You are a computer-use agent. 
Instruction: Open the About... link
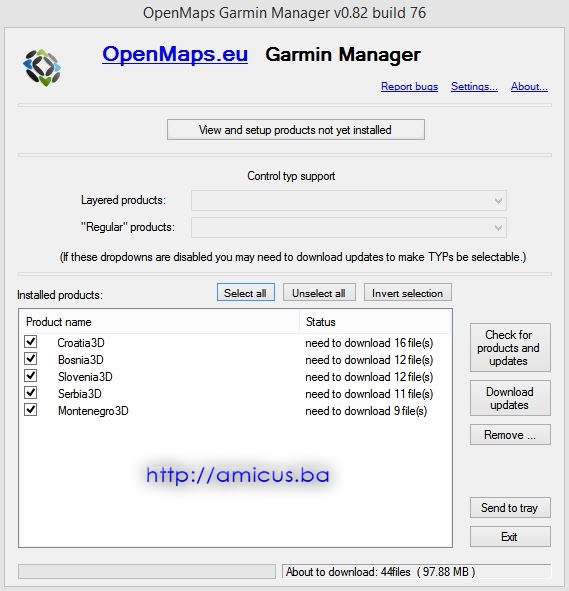(x=529, y=87)
